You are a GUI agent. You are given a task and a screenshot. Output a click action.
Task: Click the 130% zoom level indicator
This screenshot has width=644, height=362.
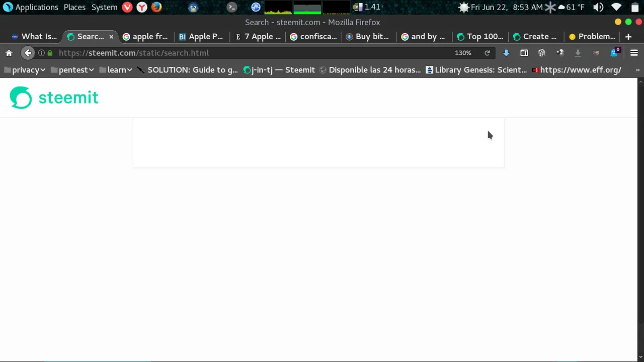pos(463,53)
